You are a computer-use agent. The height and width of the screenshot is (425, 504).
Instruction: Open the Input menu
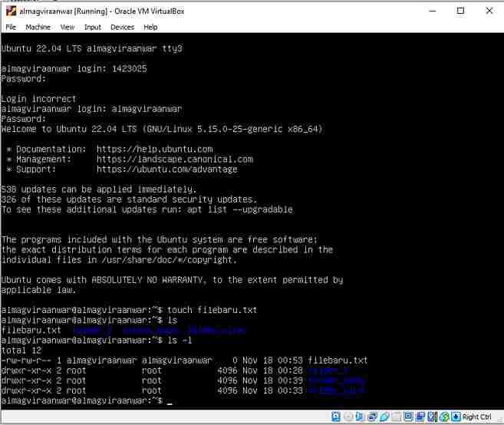(93, 28)
